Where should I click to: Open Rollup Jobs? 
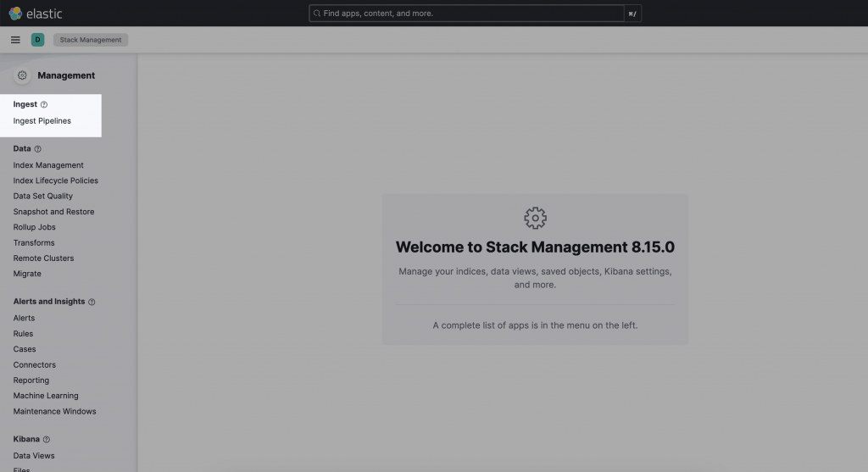(x=34, y=227)
